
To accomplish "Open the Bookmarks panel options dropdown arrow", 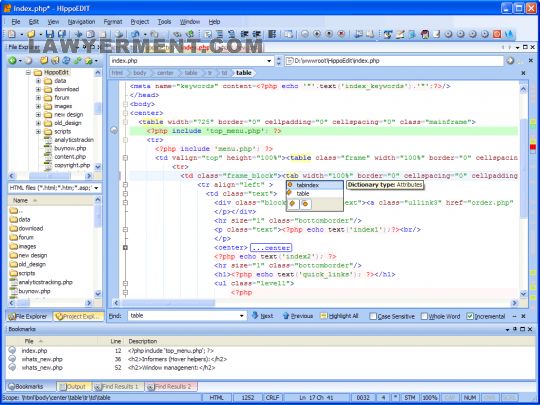I will [x=507, y=330].
